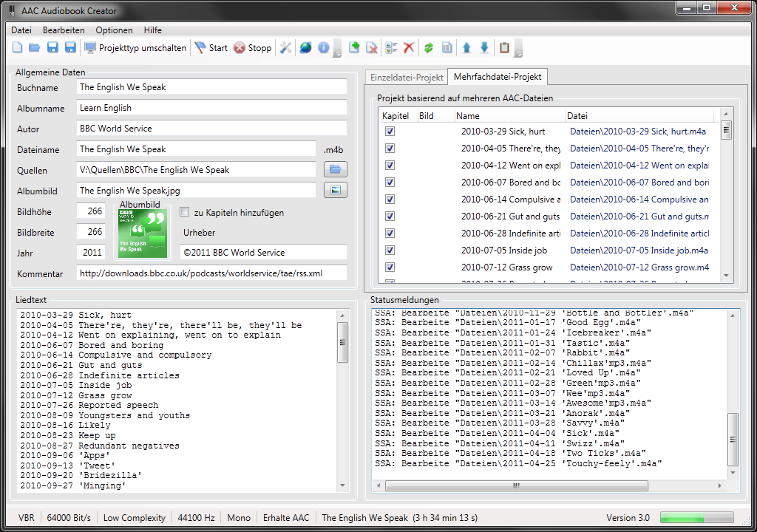Add a file with the green plus icon
The image size is (757, 532).
pyautogui.click(x=354, y=48)
